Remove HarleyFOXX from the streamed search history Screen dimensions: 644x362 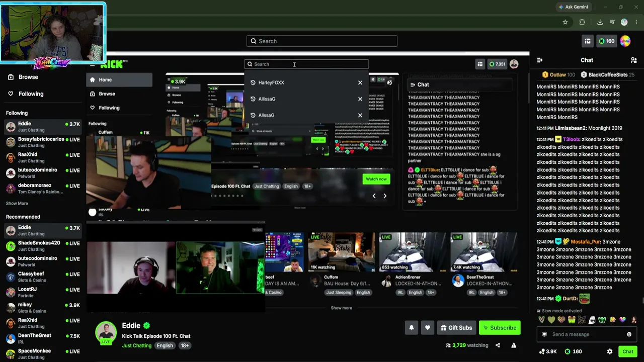(x=360, y=82)
